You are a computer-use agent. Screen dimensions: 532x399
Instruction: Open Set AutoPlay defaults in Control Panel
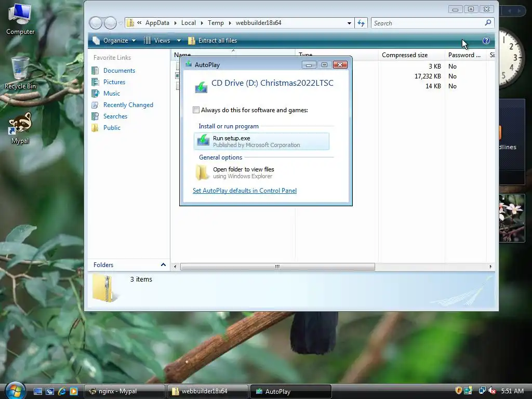[245, 191]
